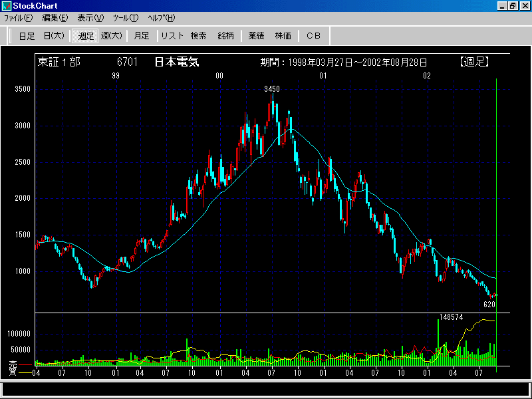Click the 2500 price axis label
This screenshot has height=399, width=532.
(23, 162)
